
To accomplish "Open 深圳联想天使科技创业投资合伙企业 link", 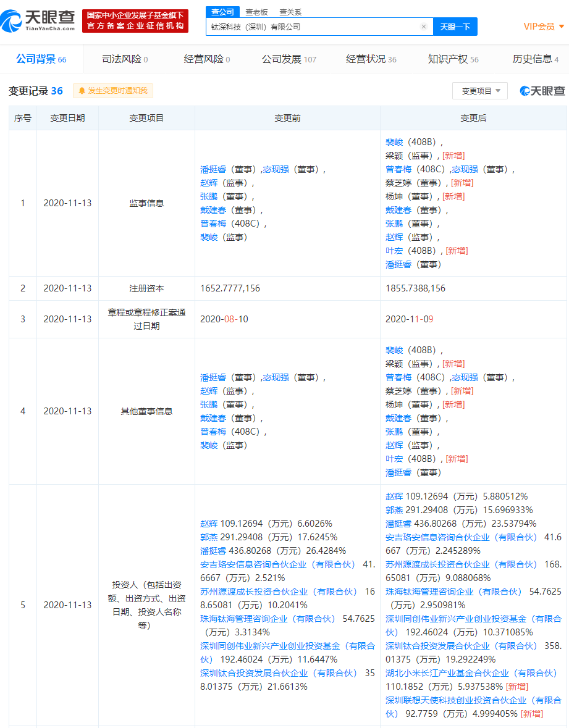I will point(473,706).
